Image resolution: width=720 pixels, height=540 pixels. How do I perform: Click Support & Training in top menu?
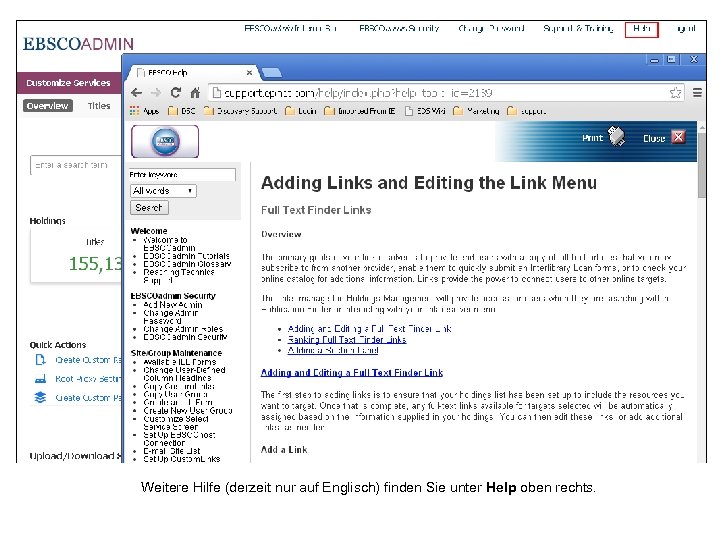point(578,28)
